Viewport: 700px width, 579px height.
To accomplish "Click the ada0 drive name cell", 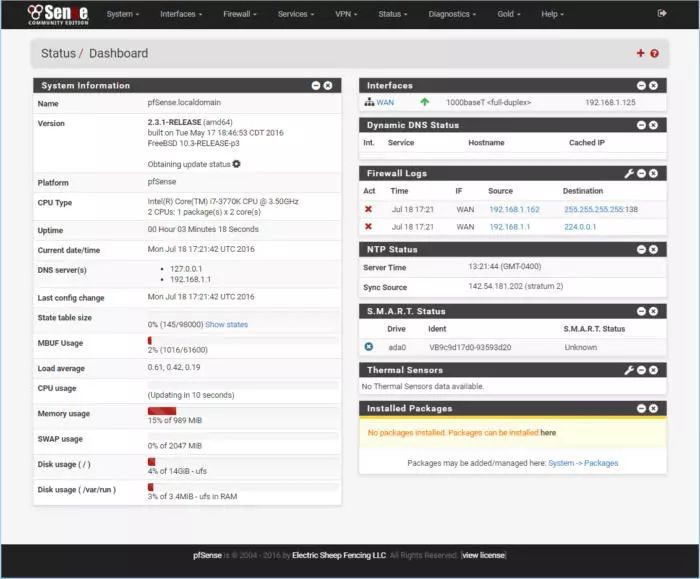I will pyautogui.click(x=397, y=347).
